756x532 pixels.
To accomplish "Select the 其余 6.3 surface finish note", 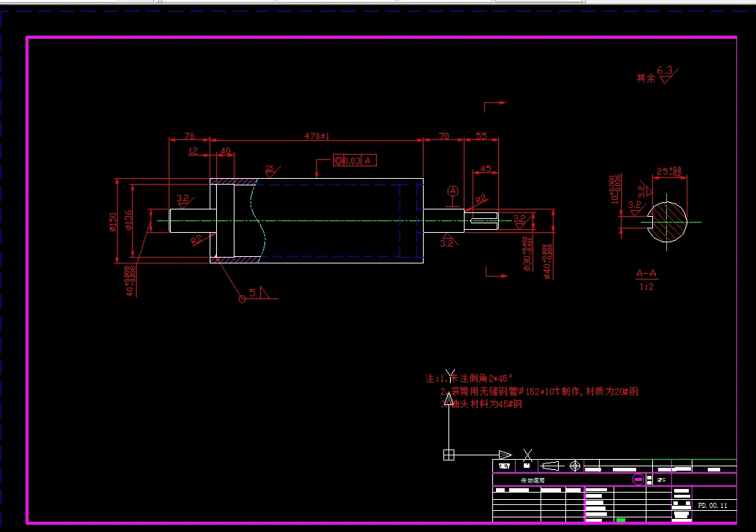I will coord(657,74).
